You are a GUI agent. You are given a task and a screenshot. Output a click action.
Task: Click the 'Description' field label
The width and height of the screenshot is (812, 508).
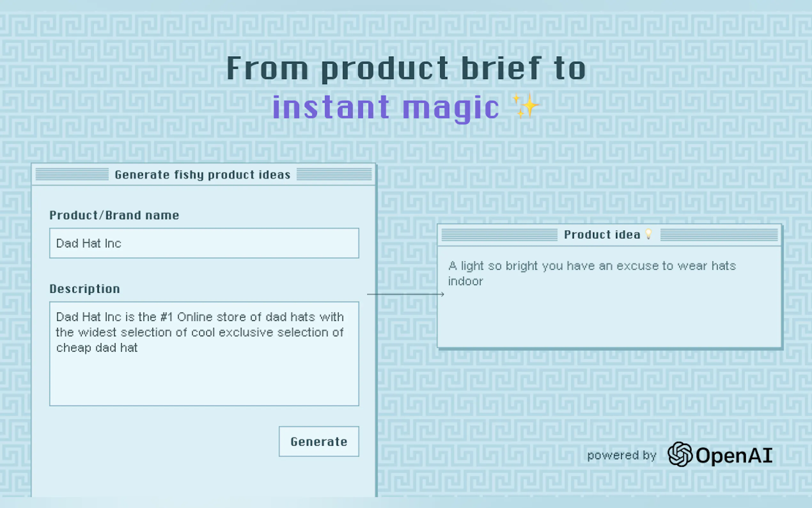(x=85, y=289)
